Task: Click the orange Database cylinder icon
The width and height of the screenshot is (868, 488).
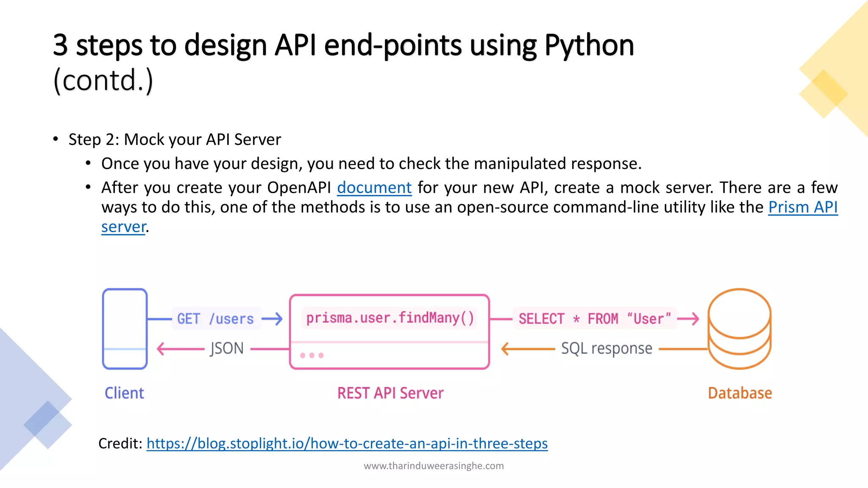Action: coord(739,329)
